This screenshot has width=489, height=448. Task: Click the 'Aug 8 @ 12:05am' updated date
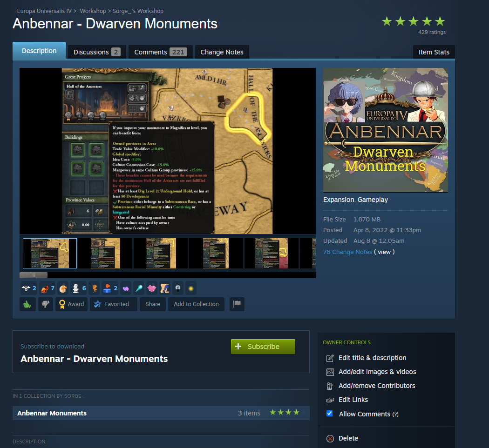tap(379, 241)
